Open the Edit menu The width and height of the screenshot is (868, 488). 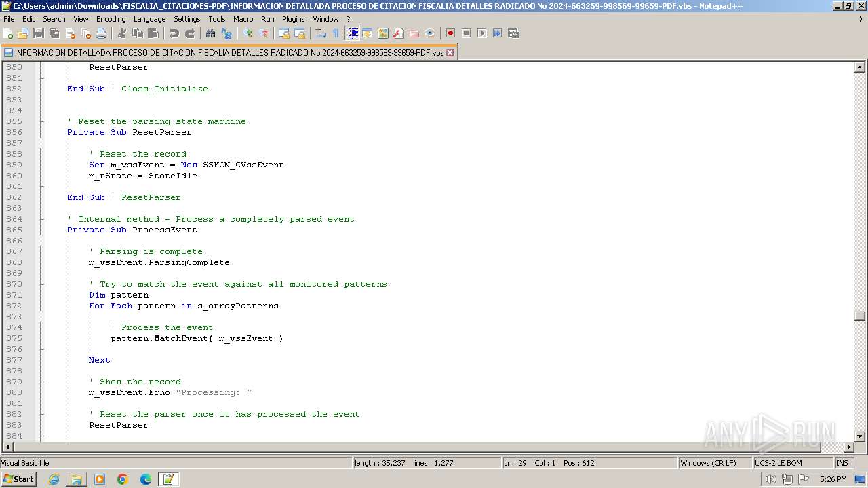click(28, 19)
